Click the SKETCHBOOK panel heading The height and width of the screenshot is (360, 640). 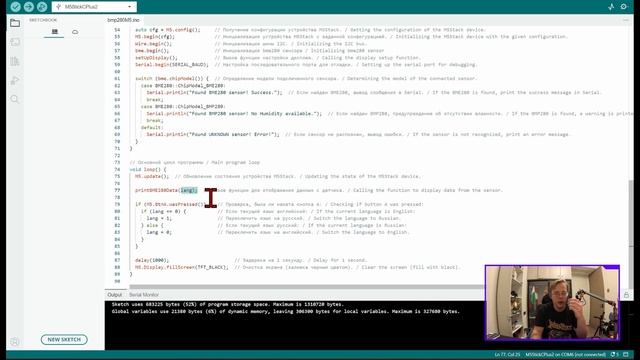(x=43, y=20)
